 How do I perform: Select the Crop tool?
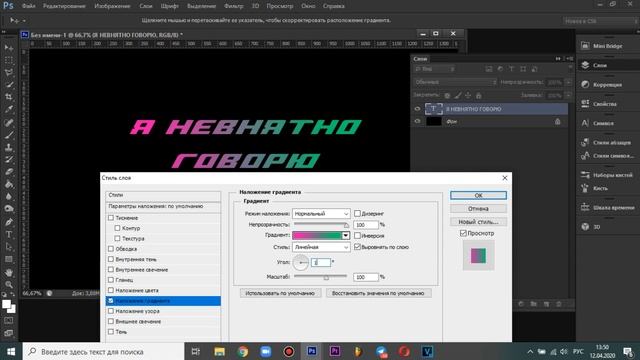click(9, 97)
